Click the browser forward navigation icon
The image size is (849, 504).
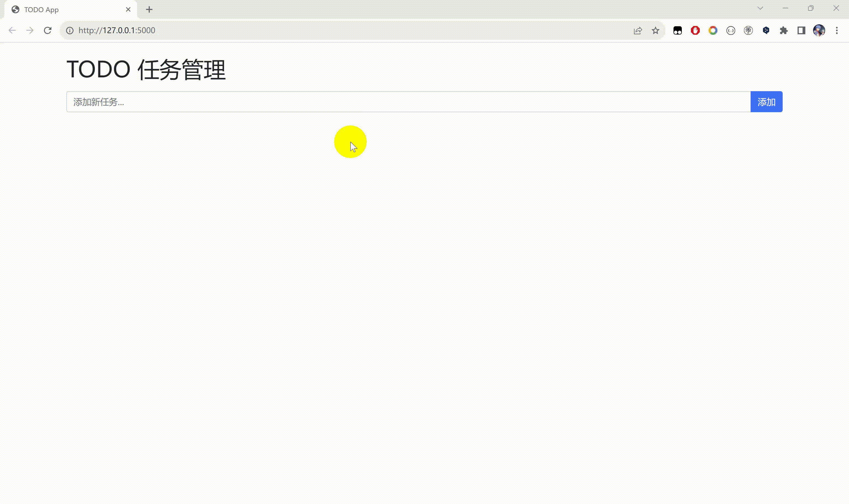[x=30, y=31]
